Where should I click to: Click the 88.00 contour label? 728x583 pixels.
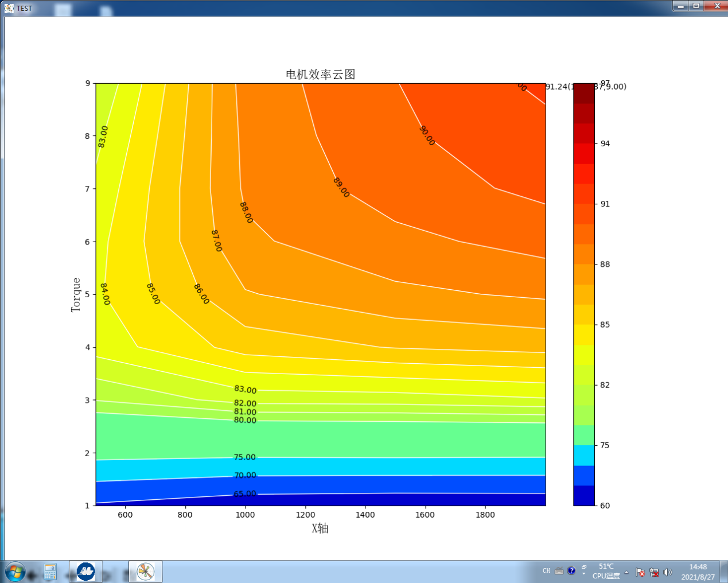click(x=246, y=212)
